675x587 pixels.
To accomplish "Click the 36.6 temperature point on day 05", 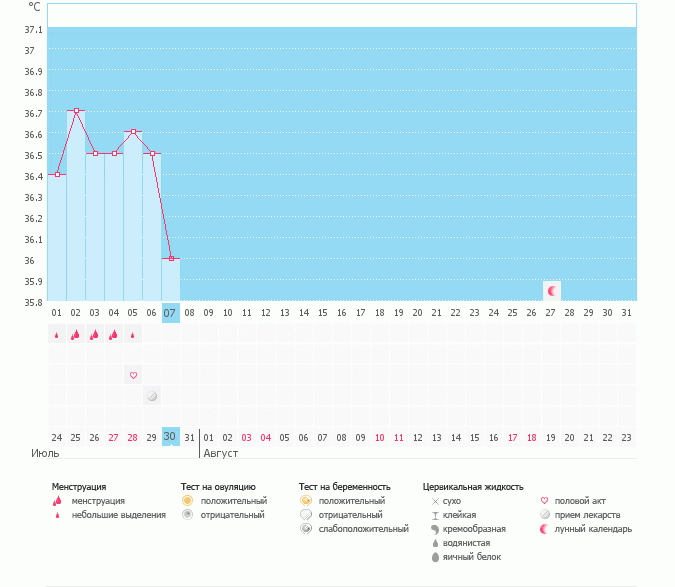I will click(133, 132).
